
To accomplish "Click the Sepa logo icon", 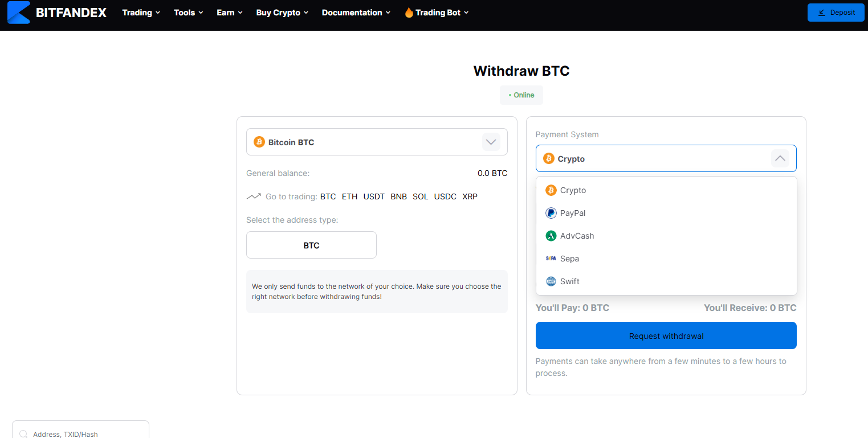I will pyautogui.click(x=551, y=259).
